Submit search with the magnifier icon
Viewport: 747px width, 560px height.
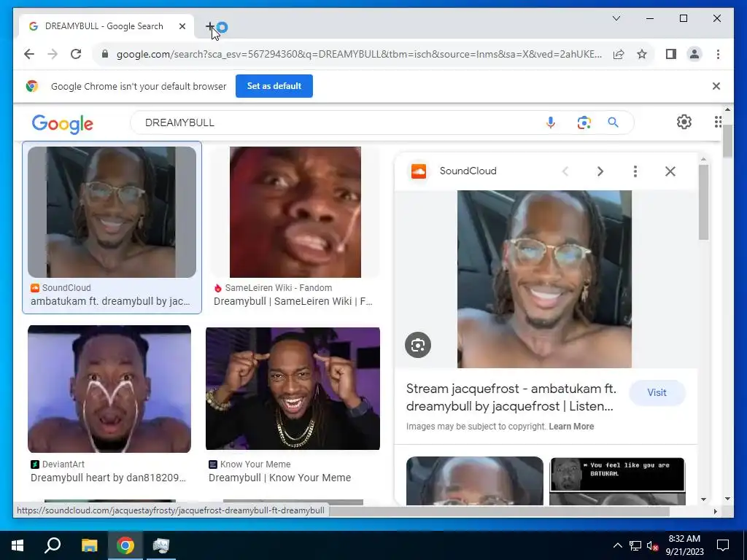(x=613, y=122)
